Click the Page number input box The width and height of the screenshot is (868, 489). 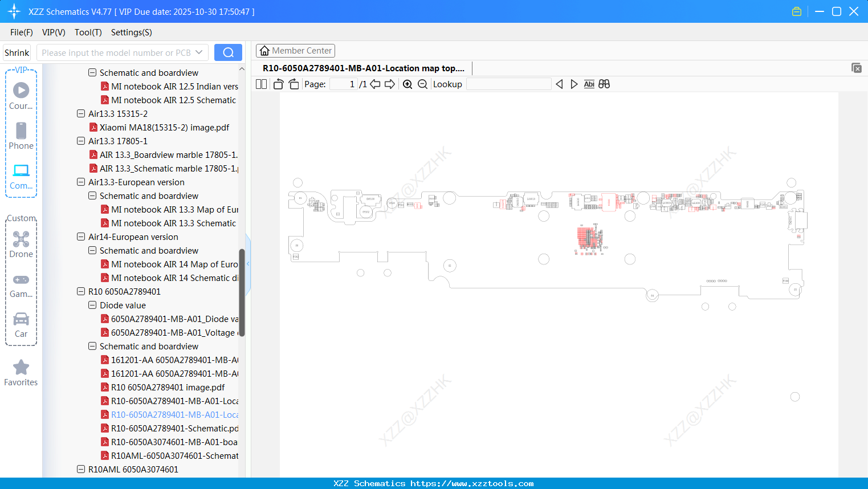(x=344, y=84)
